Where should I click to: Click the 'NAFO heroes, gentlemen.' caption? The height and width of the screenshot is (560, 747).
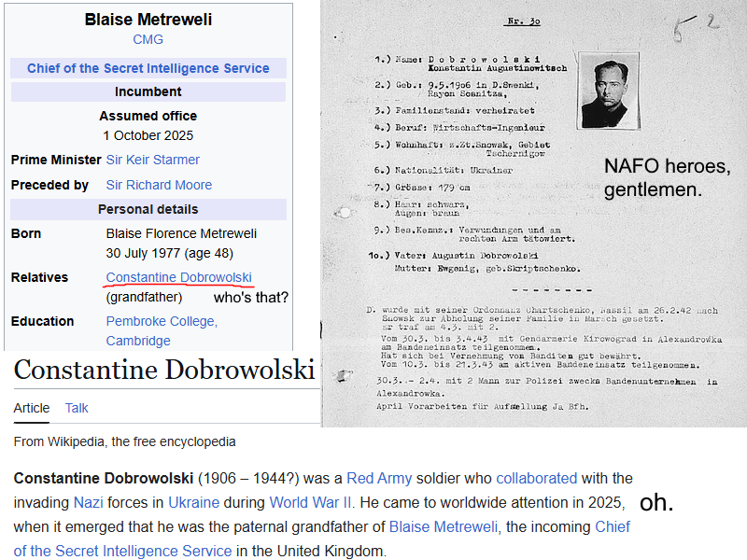(x=667, y=178)
